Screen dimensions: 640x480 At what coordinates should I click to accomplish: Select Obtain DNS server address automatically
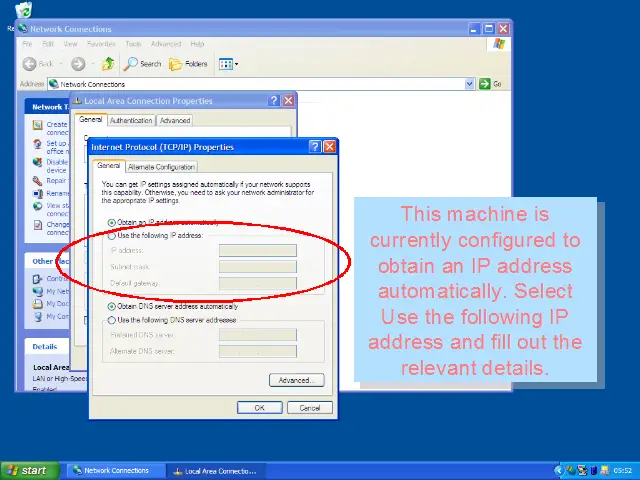111,306
